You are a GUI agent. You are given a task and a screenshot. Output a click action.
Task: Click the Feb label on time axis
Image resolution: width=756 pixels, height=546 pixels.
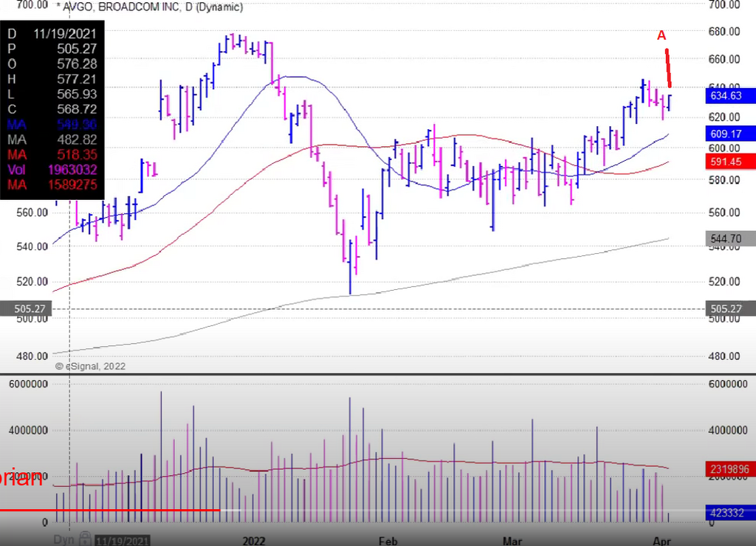pos(388,540)
